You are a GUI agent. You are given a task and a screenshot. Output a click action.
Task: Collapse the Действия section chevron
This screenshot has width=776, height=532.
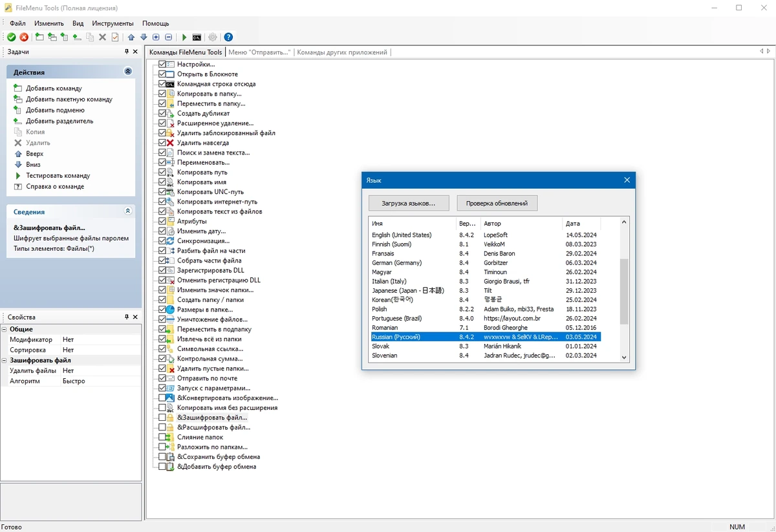pyautogui.click(x=127, y=72)
